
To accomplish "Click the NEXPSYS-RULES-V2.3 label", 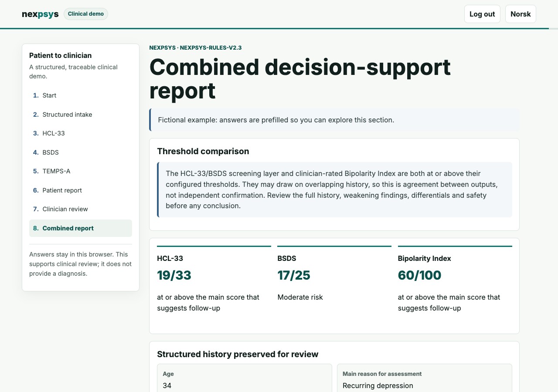I will click(x=211, y=48).
